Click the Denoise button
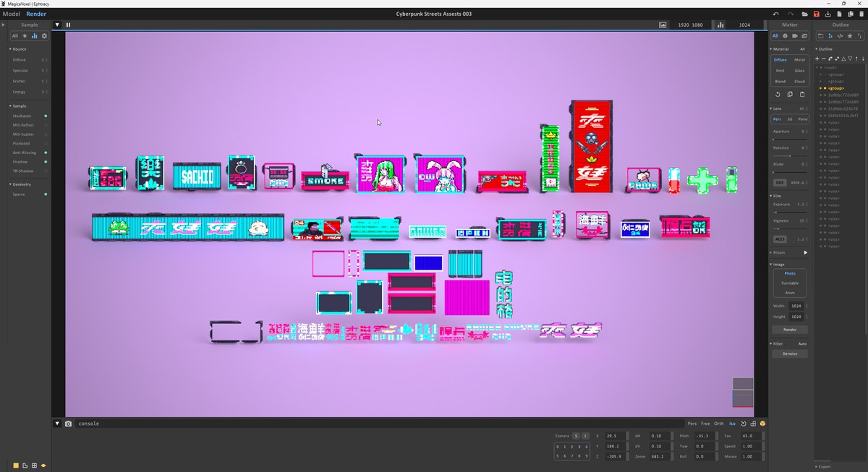The height and width of the screenshot is (472, 868). click(x=790, y=353)
